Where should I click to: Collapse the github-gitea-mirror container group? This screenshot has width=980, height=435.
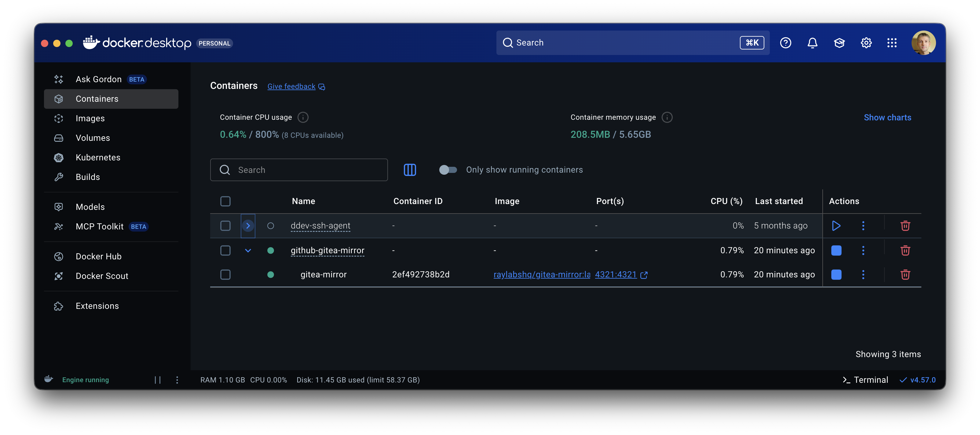click(248, 250)
